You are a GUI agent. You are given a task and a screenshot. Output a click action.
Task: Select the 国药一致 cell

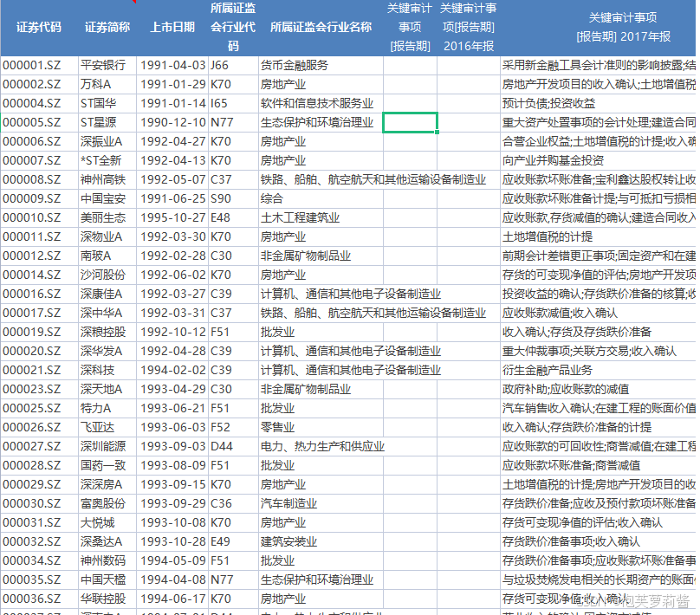[x=107, y=465]
